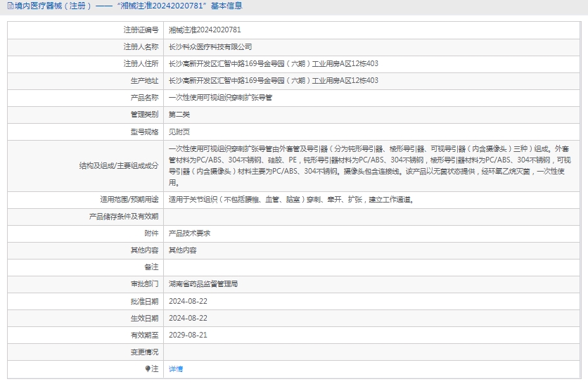Click the 见附页 model specification value
The image size is (588, 384).
pos(179,132)
